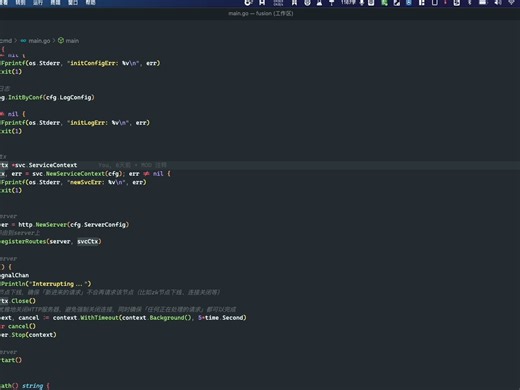Click the inline git blame annotation text
The height and width of the screenshot is (390, 520).
132,165
